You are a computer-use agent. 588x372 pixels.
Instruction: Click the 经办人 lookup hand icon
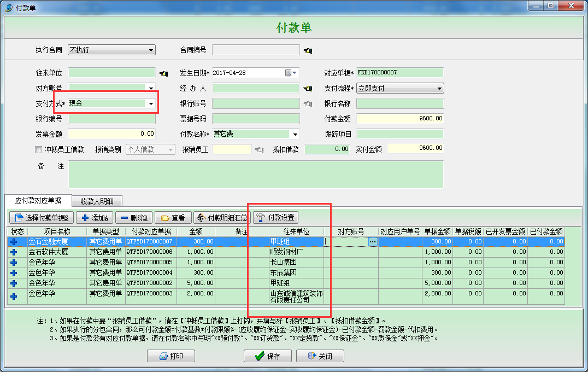(x=309, y=88)
